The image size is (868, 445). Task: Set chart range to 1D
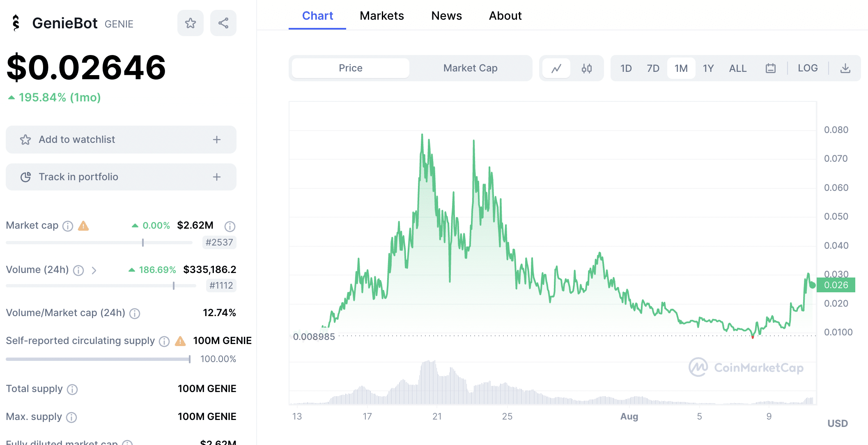pos(626,68)
